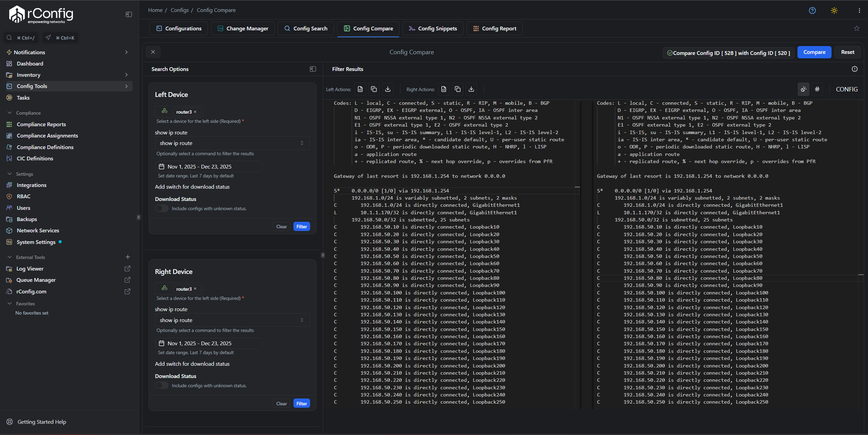This screenshot has height=435, width=868.
Task: Open the show ip route dropdown for Left Device
Action: 232,143
